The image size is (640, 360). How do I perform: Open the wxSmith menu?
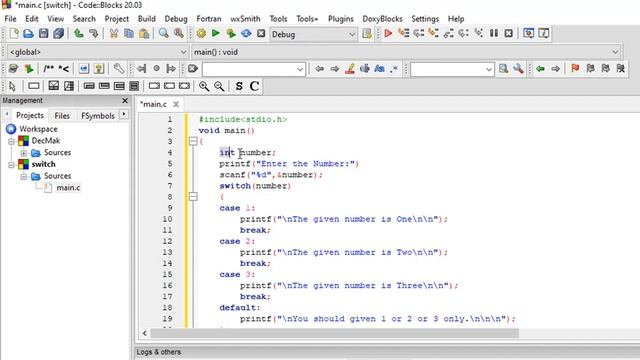pyautogui.click(x=245, y=19)
